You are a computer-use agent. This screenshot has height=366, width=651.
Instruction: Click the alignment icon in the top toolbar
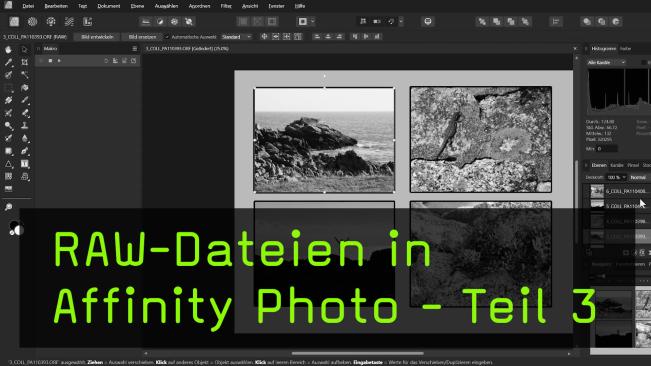coord(556,22)
